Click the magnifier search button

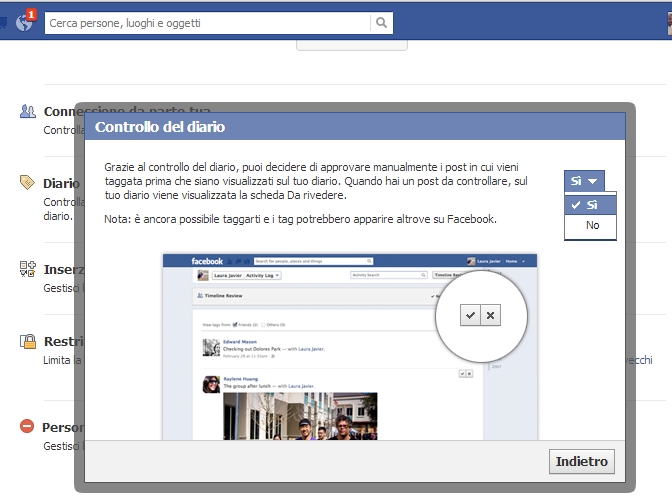(x=381, y=22)
